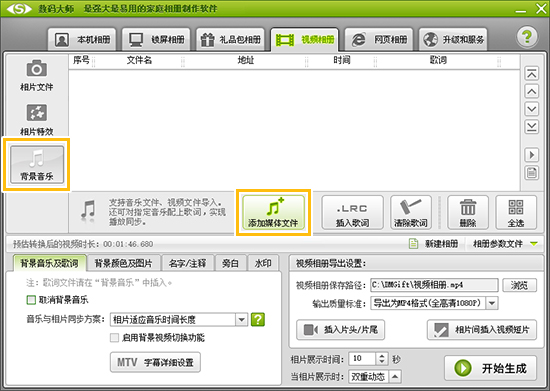
Task: Toggle the 取消背景音乐 checkbox
Action: (x=31, y=300)
